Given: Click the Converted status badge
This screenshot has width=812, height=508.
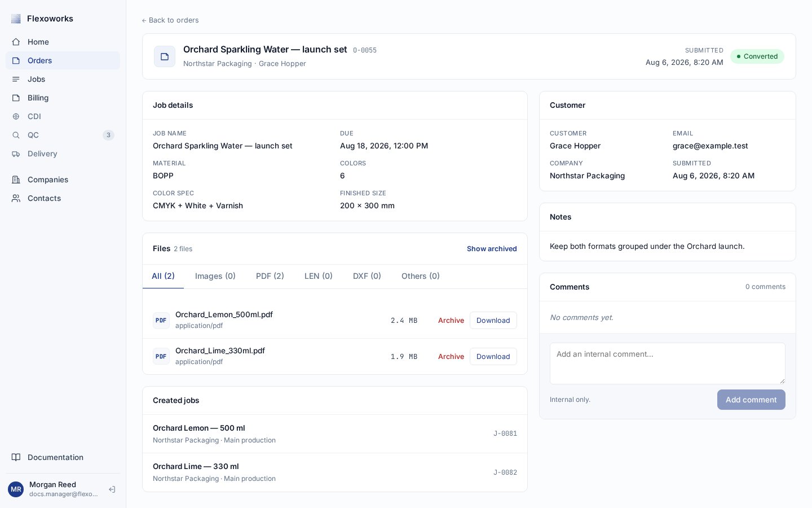Looking at the screenshot, I should pyautogui.click(x=757, y=56).
